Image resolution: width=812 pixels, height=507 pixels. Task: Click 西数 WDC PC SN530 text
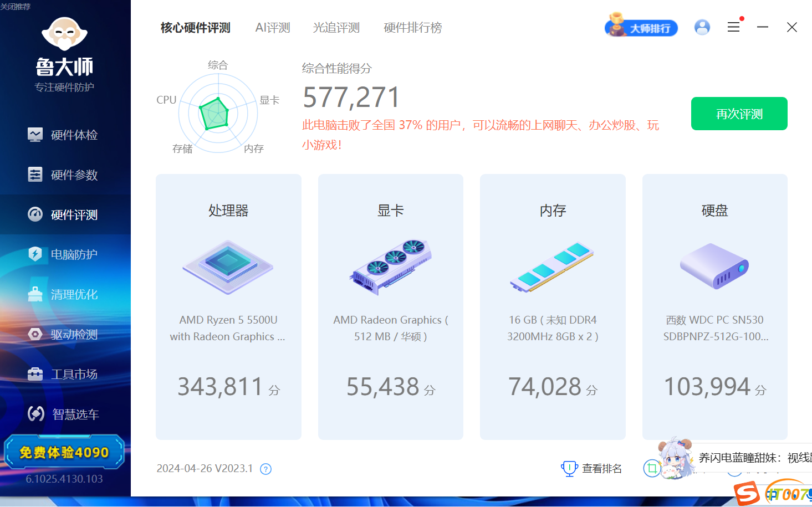715,328
